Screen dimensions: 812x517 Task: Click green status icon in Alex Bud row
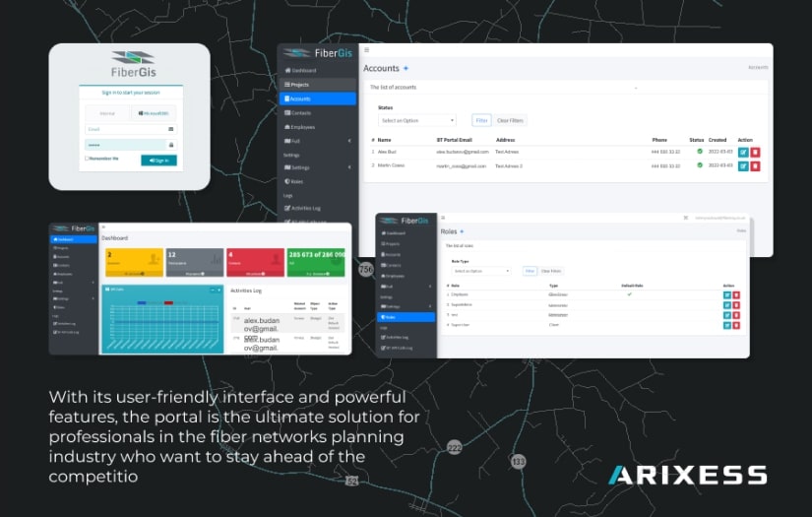coord(700,152)
